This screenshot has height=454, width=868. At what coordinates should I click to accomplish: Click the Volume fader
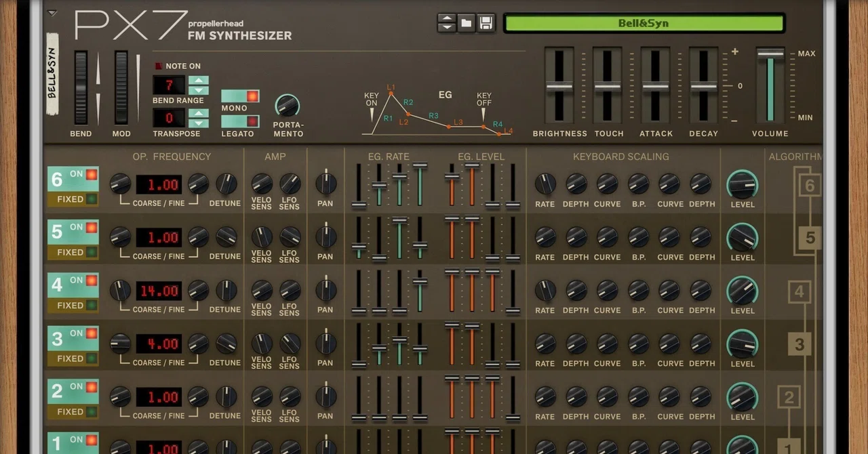(770, 86)
